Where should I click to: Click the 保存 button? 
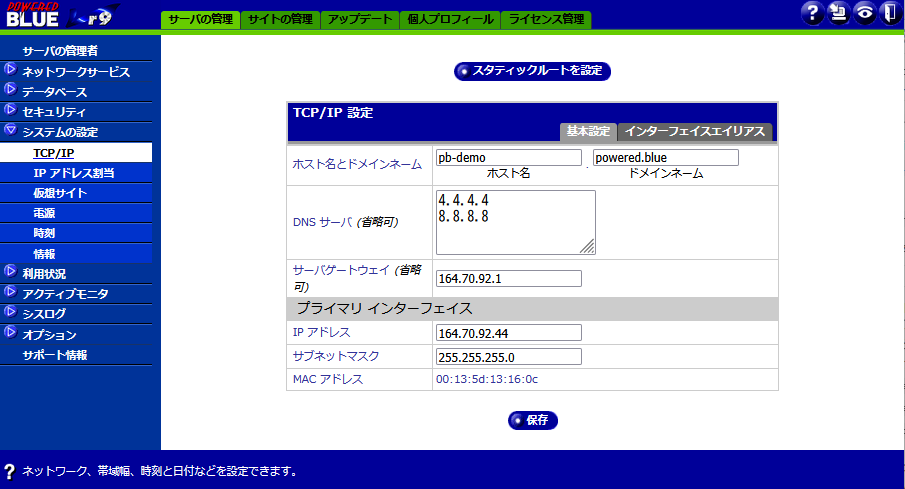click(533, 420)
